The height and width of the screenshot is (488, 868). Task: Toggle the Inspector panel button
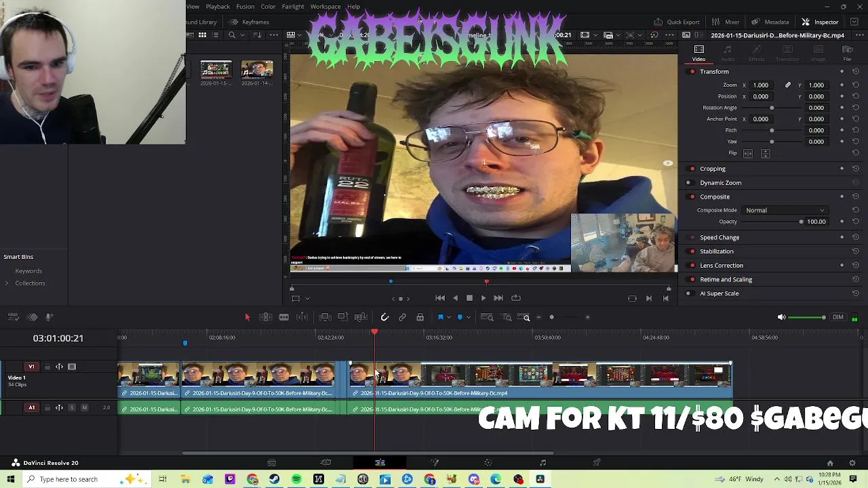(820, 22)
